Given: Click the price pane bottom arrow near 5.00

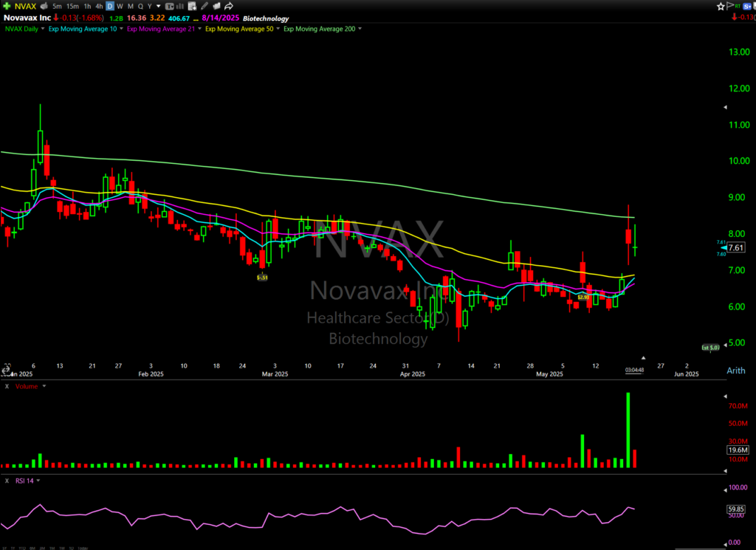Looking at the screenshot, I should coord(726,346).
